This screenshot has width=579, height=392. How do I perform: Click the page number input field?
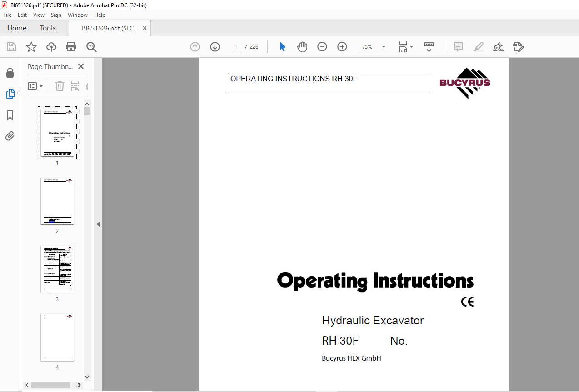click(x=236, y=47)
